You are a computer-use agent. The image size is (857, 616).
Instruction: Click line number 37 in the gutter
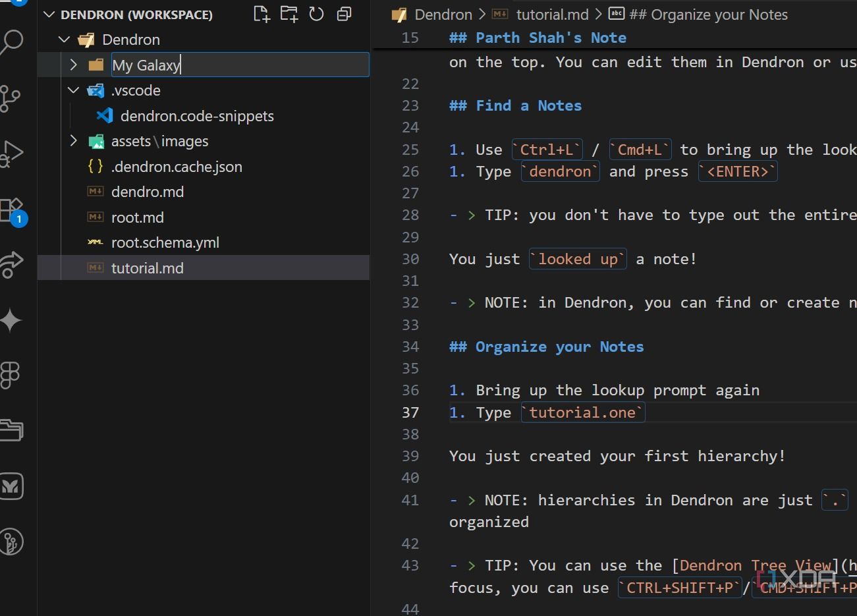(x=410, y=412)
